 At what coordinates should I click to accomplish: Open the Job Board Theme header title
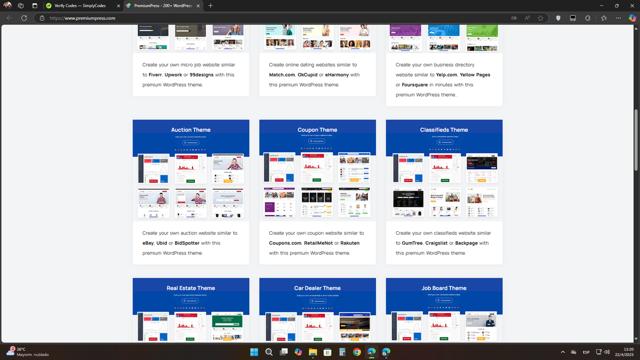(444, 288)
